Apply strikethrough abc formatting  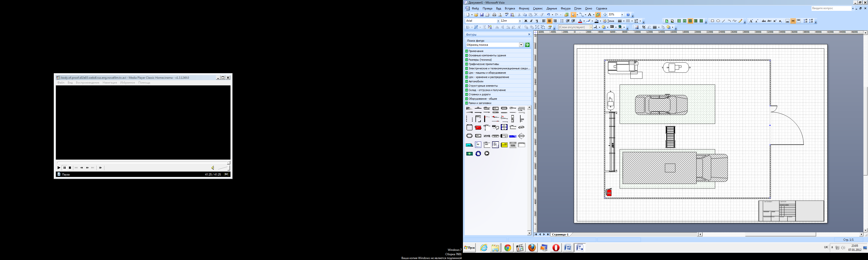pos(764,21)
